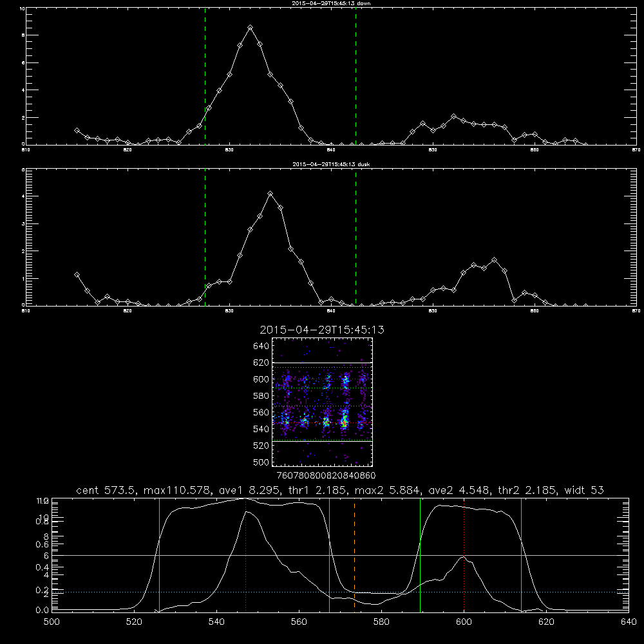Click 'widt 53' in the stats line
Screen dimensions: 644x644
click(x=585, y=490)
